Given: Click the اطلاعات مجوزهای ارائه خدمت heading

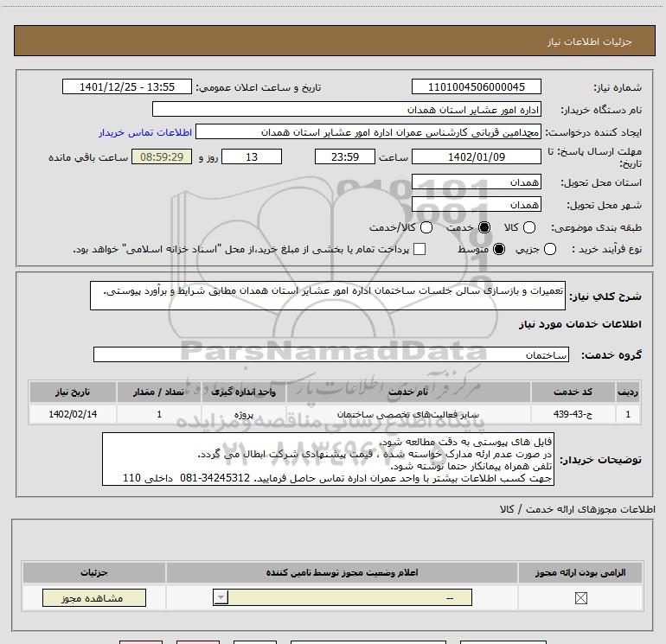Looking at the screenshot, I should pyautogui.click(x=578, y=509).
